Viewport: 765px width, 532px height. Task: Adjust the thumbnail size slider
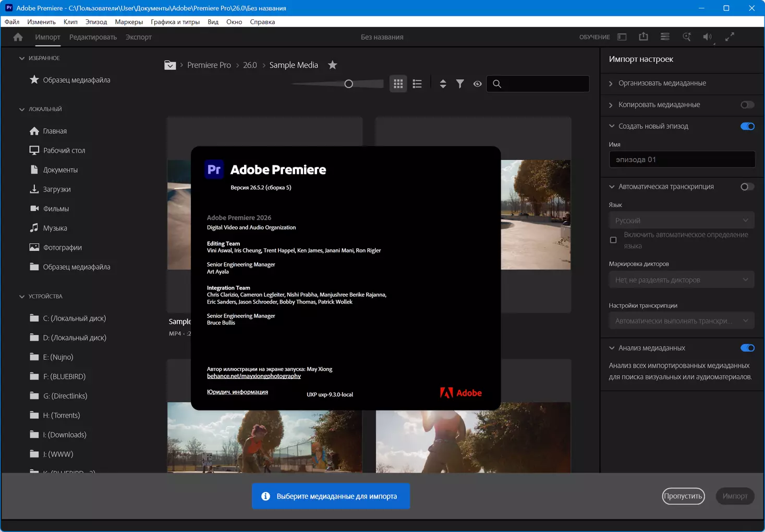pyautogui.click(x=349, y=84)
